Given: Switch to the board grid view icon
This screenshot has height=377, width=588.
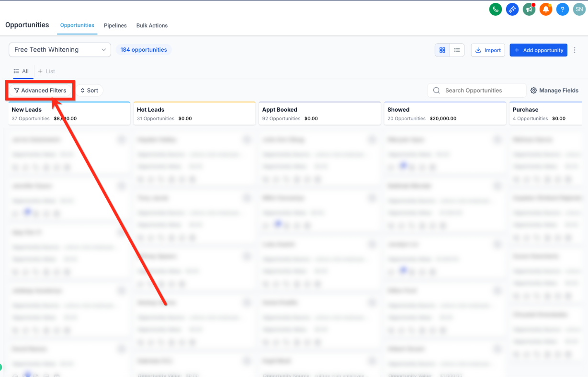Looking at the screenshot, I should click(442, 50).
